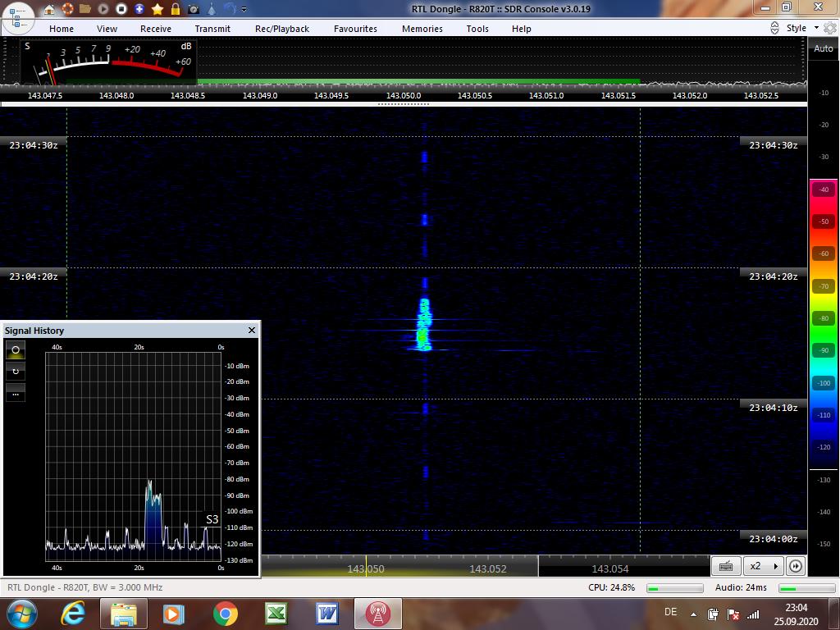Click the taskbar clock showing 23:04
The width and height of the screenshot is (840, 630).
pos(796,608)
